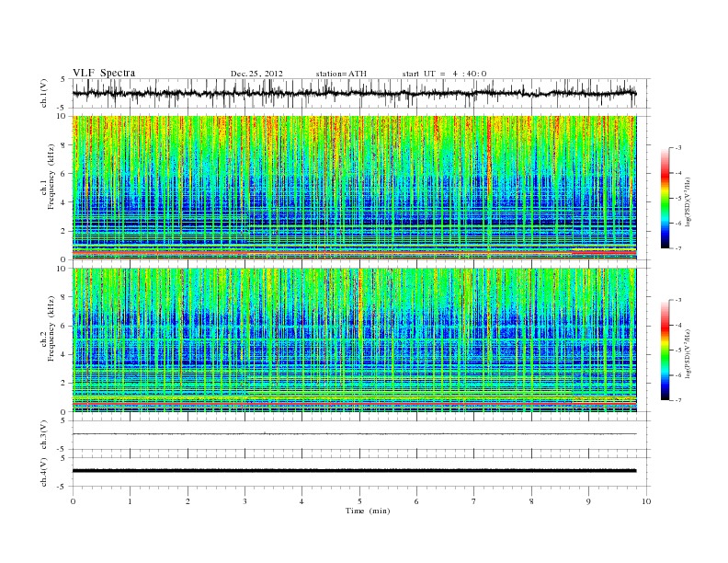Click time axis tick label "1"
Screen dimensions: 728x563
tap(130, 501)
